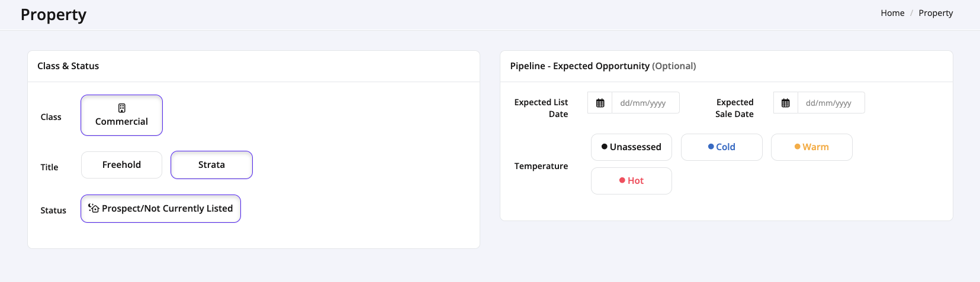Mark temperature as Hot

pyautogui.click(x=631, y=181)
